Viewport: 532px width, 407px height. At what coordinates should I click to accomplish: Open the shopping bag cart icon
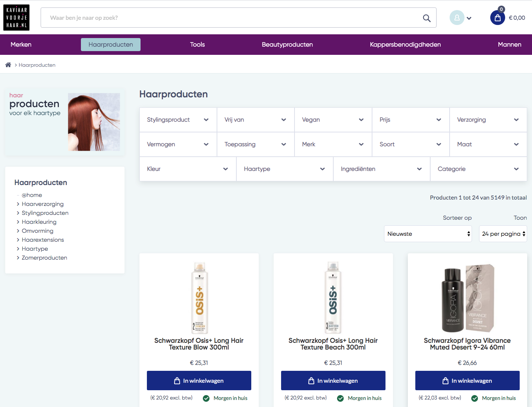point(497,18)
